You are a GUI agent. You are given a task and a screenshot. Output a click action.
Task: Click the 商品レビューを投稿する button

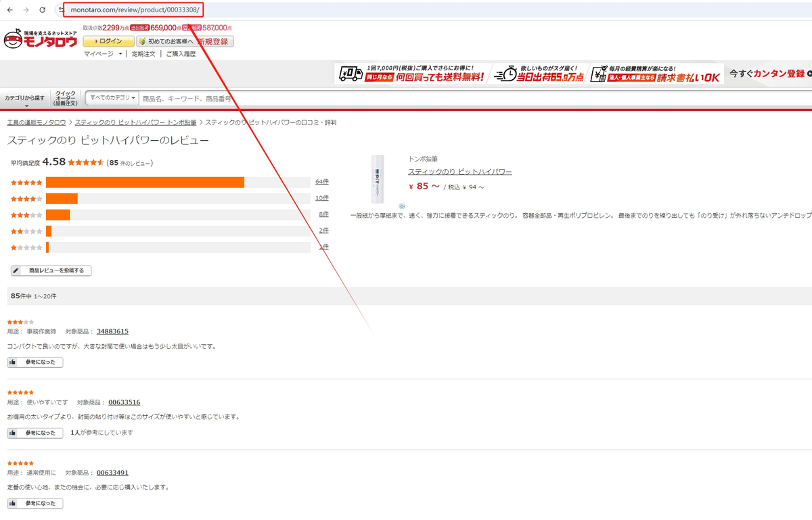(x=51, y=270)
